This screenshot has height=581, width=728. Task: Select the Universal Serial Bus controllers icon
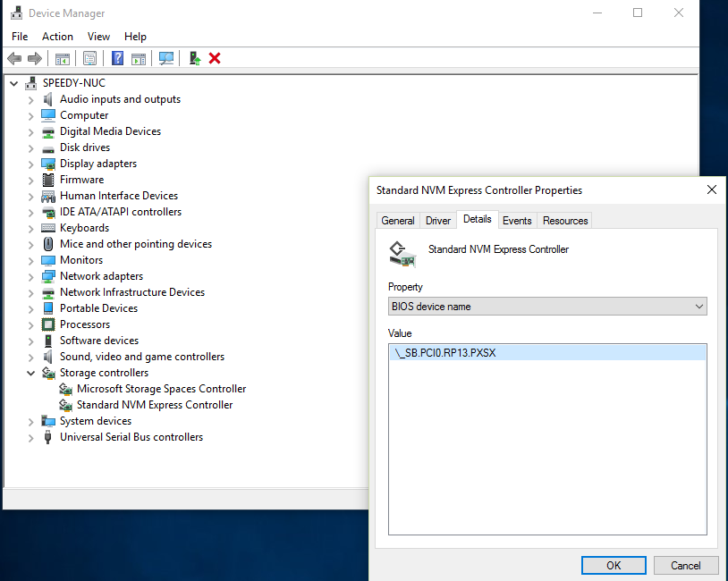47,437
